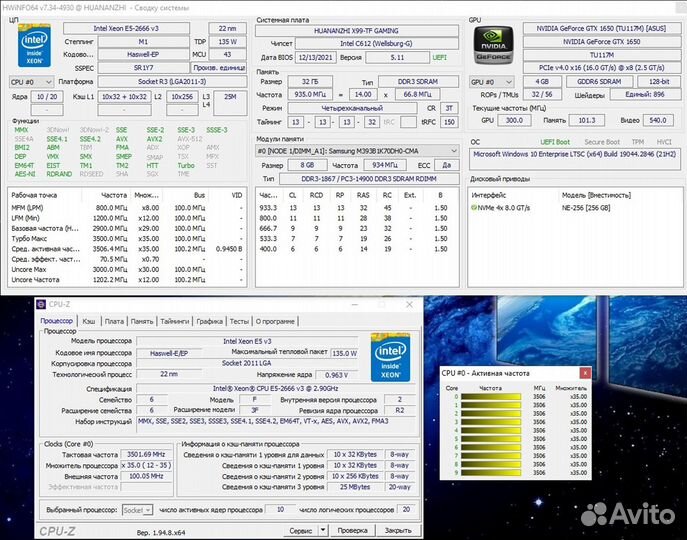This screenshot has height=540, width=687.
Task: Click the 933.3 memory timing row
Action: (x=357, y=208)
